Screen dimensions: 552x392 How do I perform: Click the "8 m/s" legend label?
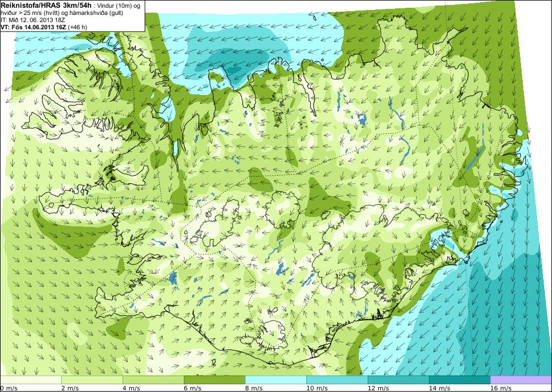click(253, 388)
